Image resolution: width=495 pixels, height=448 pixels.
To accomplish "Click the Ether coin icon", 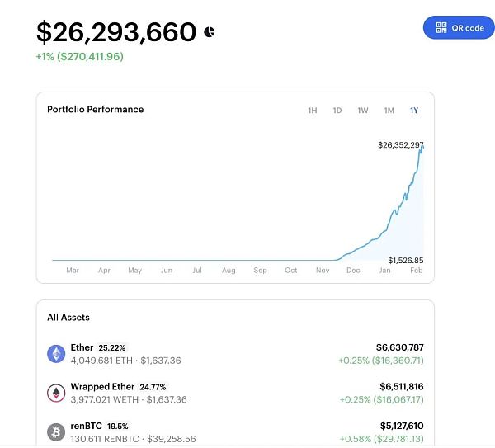I will (56, 354).
